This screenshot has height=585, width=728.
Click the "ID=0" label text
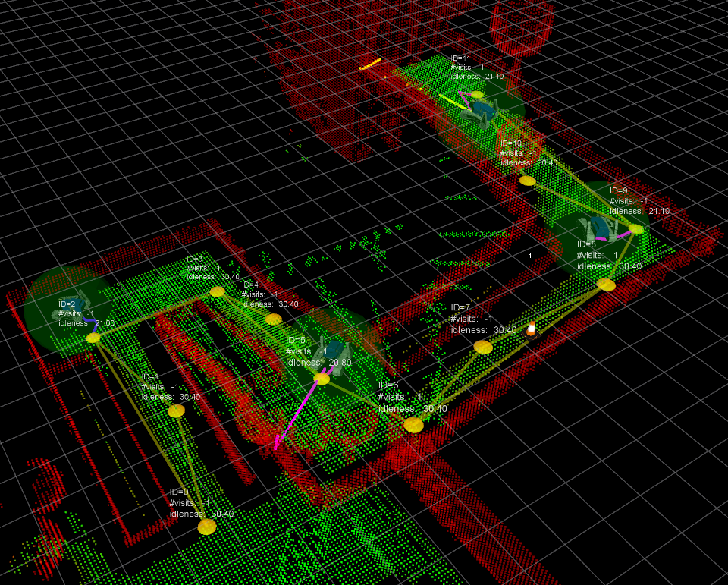(179, 492)
